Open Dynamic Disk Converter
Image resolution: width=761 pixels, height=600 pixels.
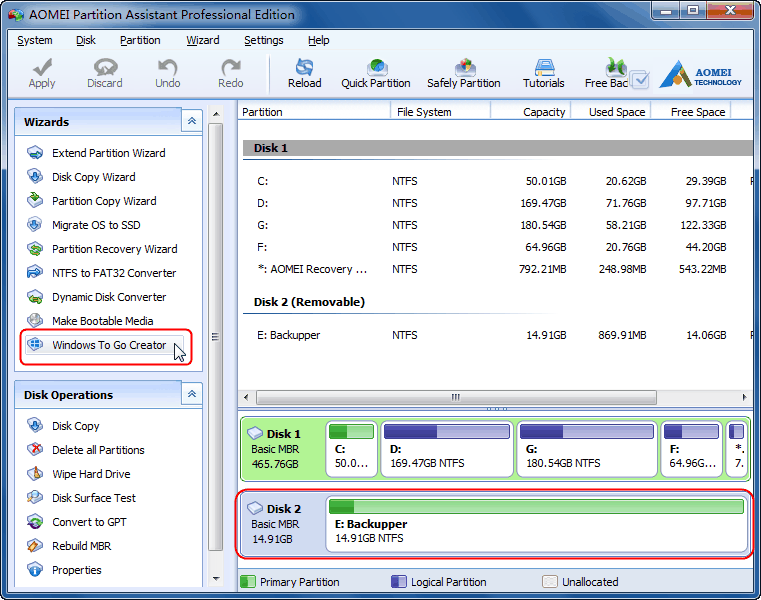tap(109, 297)
